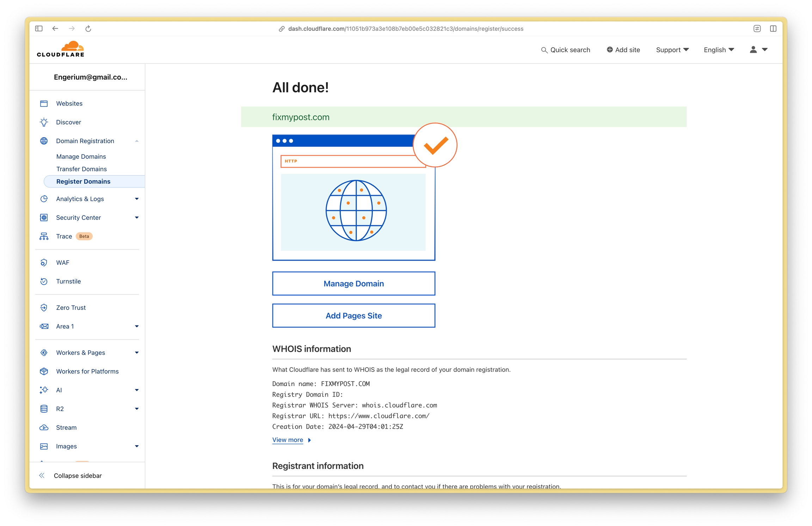Click the link icon in the address bar
The height and width of the screenshot is (526, 812).
[282, 29]
